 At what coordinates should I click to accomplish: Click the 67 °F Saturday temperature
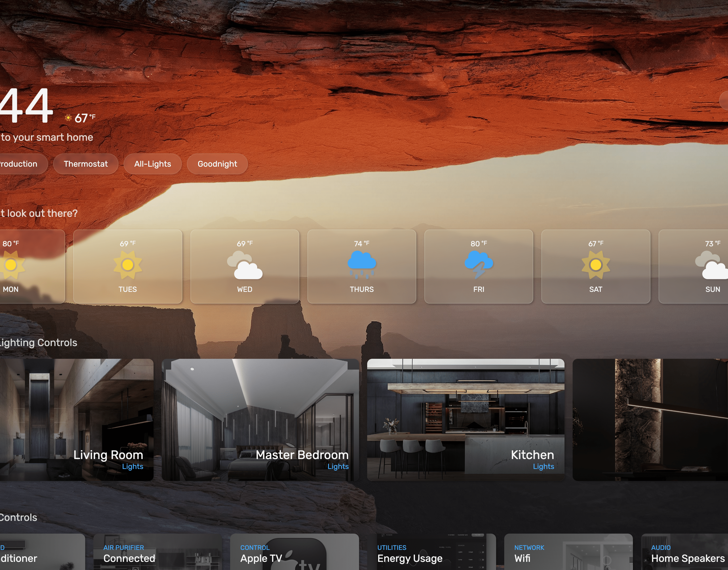596,244
